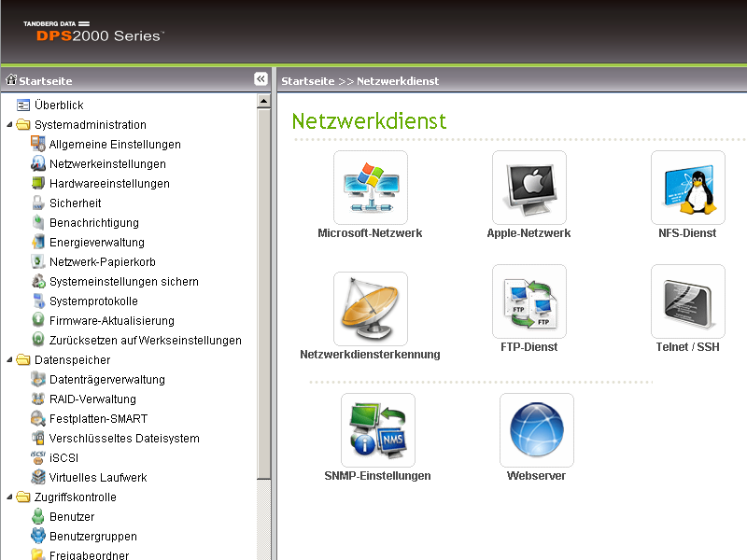Viewport: 747px width, 560px height.
Task: Select Systemadministration folder label
Action: pyautogui.click(x=91, y=125)
